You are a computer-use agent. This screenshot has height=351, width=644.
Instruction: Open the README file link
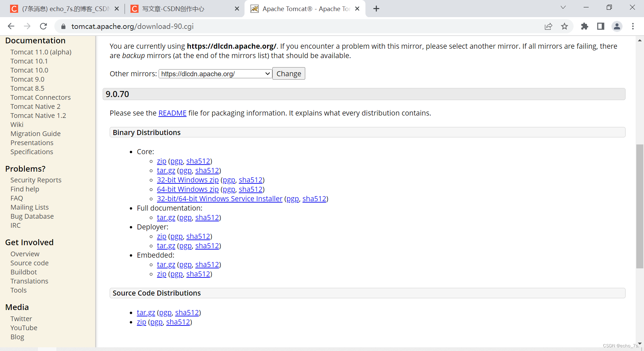click(172, 113)
